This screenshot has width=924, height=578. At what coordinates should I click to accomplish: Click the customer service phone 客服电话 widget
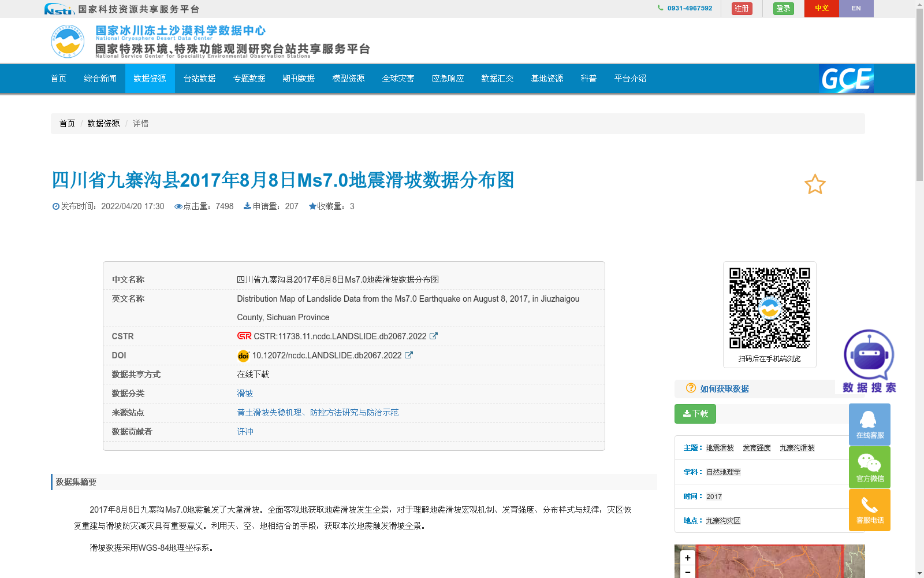click(x=870, y=510)
